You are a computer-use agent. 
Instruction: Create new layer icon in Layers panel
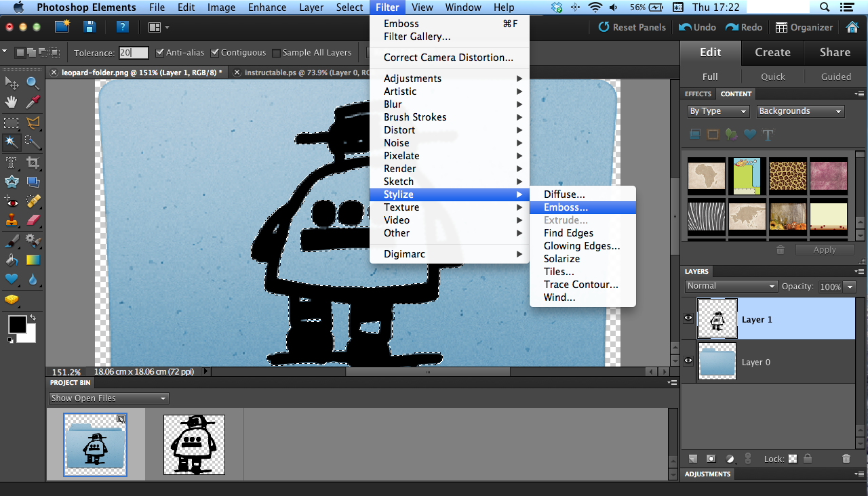[x=692, y=459]
